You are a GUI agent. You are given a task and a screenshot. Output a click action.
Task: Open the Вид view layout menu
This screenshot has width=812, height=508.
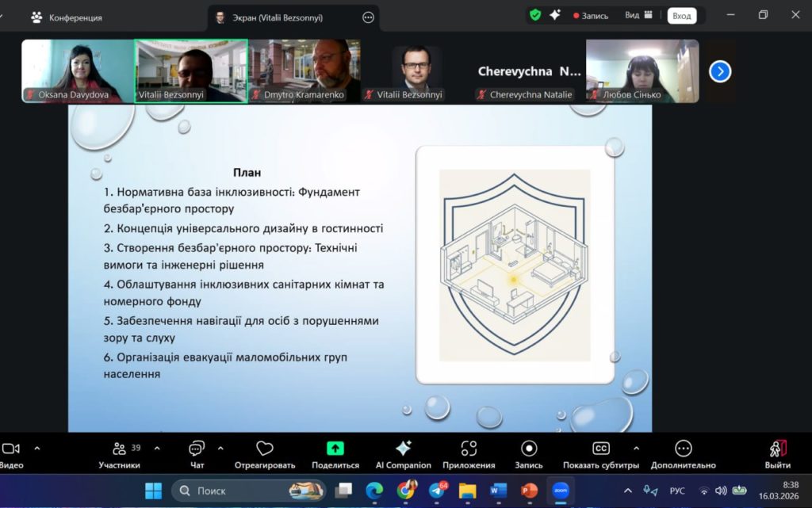pos(638,15)
